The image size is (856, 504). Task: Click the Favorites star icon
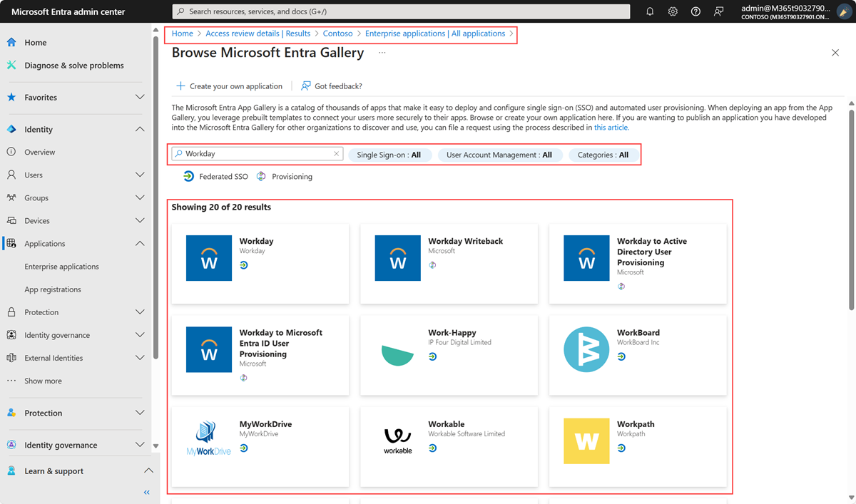pyautogui.click(x=10, y=97)
